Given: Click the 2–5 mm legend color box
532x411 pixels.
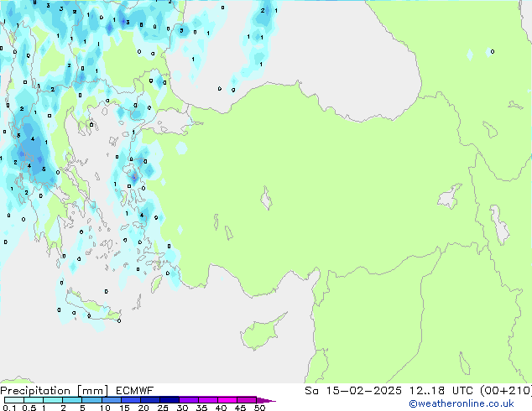Looking at the screenshot, I should (72, 400).
